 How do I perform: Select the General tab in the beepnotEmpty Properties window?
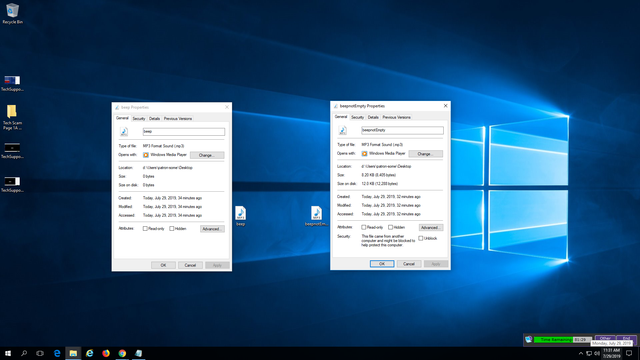pyautogui.click(x=341, y=117)
